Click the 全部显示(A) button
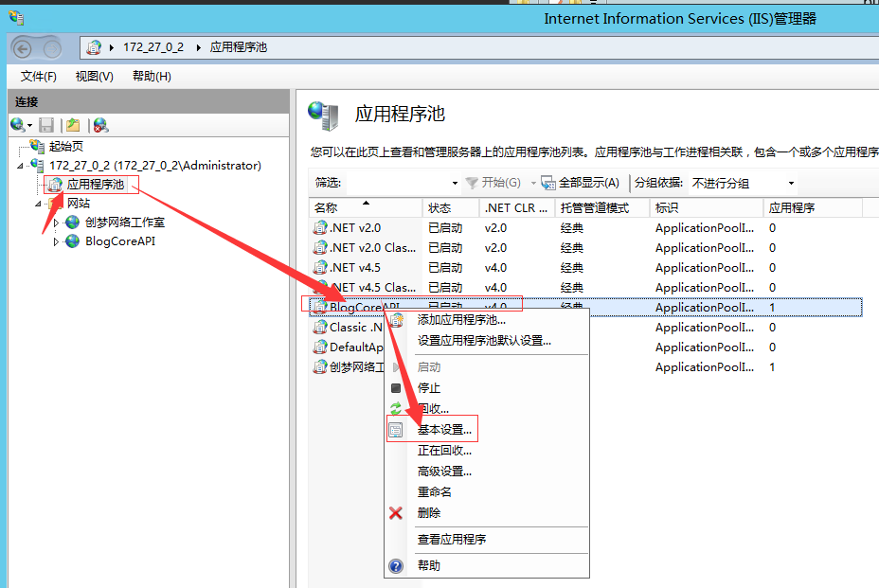Image resolution: width=879 pixels, height=588 pixels. tap(581, 183)
